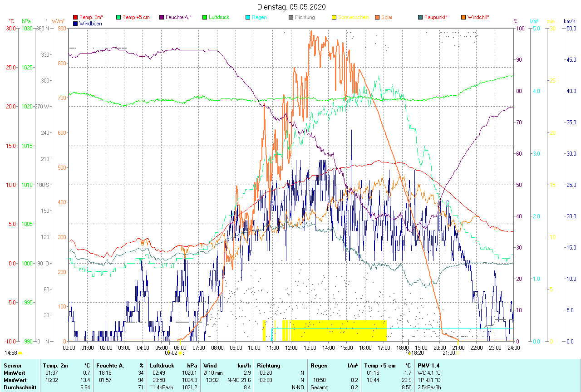Click the yellow Sonnenschein legend swatch
Image resolution: width=581 pixels, height=392 pixels.
click(x=334, y=17)
